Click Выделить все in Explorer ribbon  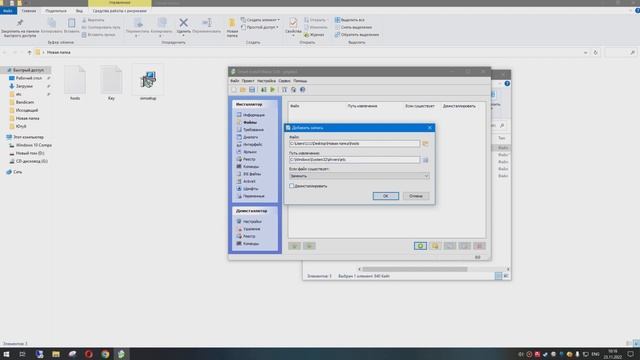point(350,20)
